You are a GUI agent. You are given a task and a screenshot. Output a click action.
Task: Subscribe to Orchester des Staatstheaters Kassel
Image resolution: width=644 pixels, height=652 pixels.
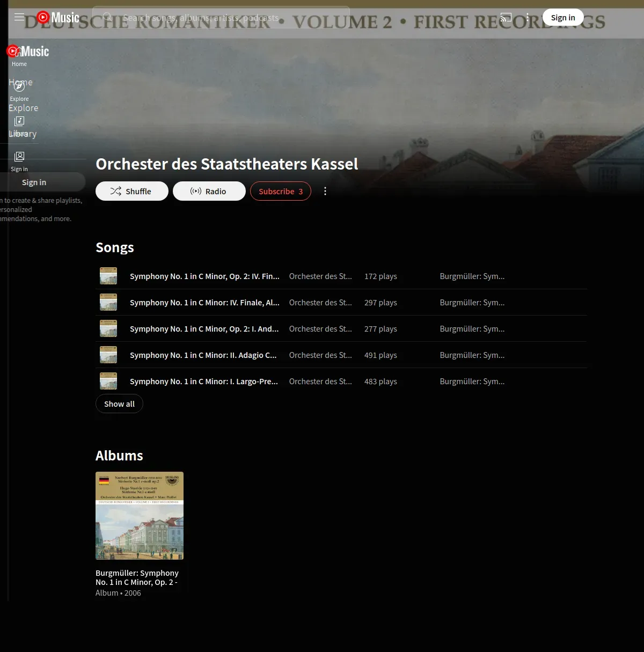pos(281,191)
